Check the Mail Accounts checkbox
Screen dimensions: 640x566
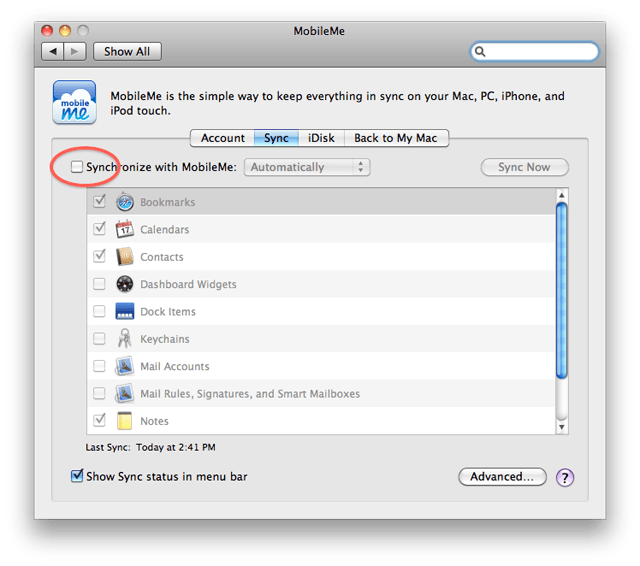coord(99,366)
